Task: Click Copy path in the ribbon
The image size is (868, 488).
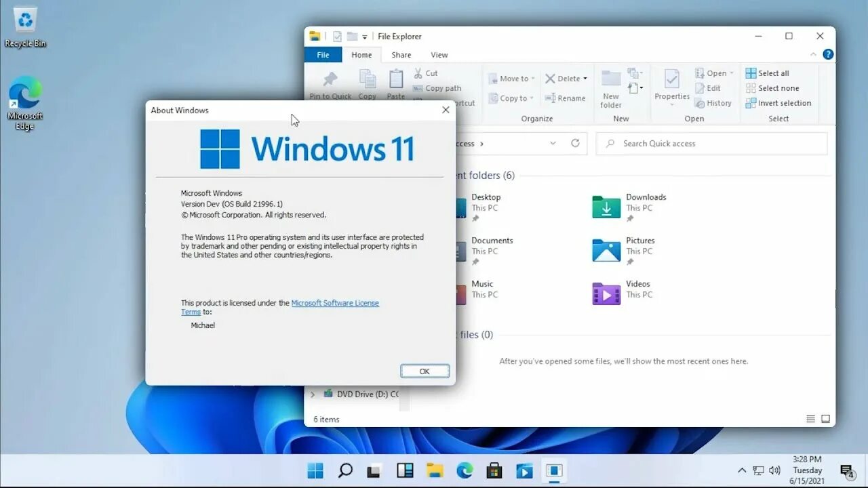Action: 437,88
